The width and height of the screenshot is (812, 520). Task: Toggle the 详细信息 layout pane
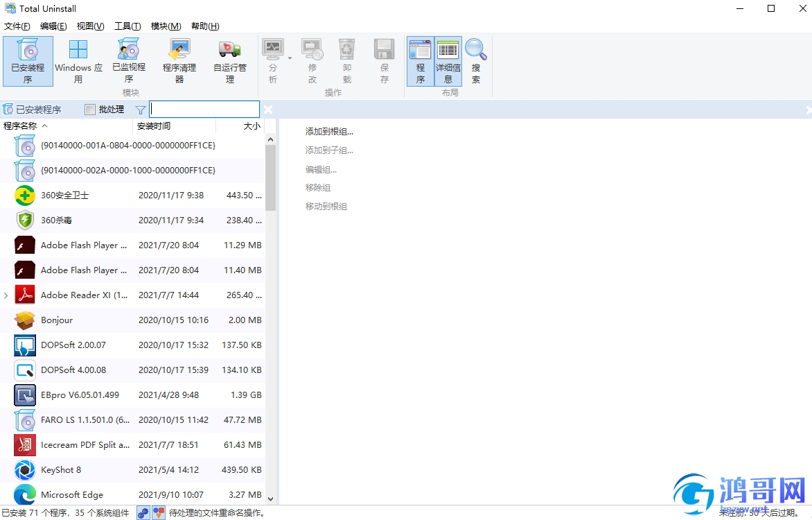(448, 61)
